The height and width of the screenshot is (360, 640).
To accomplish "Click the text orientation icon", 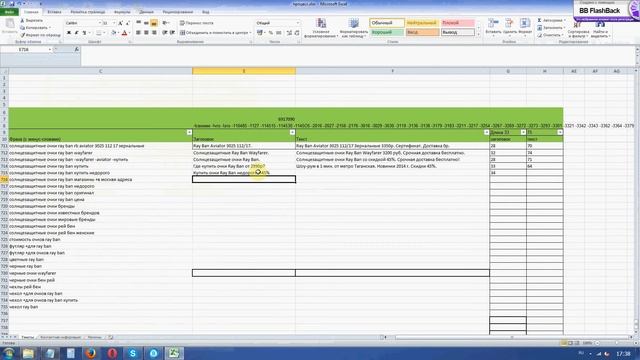I will click(x=164, y=23).
